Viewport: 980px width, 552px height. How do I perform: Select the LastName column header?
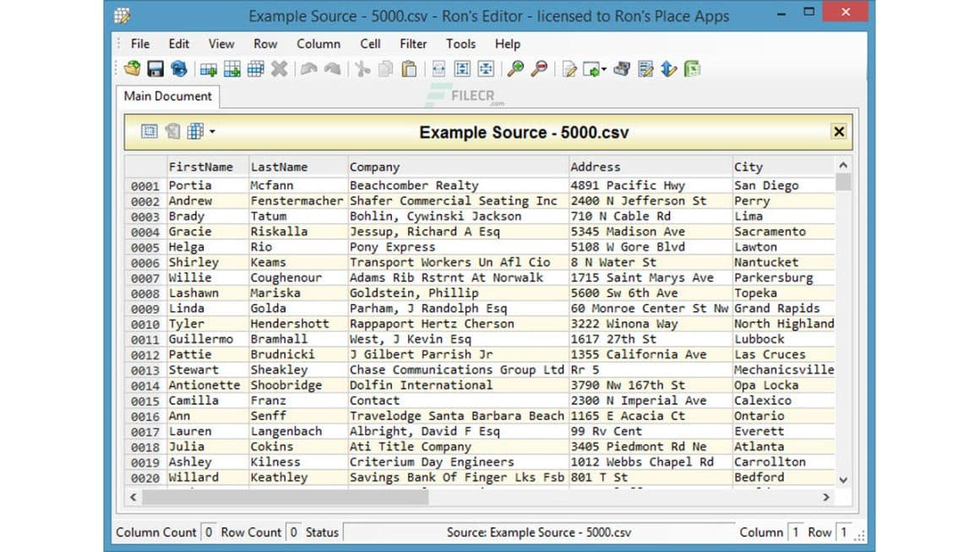pyautogui.click(x=298, y=167)
